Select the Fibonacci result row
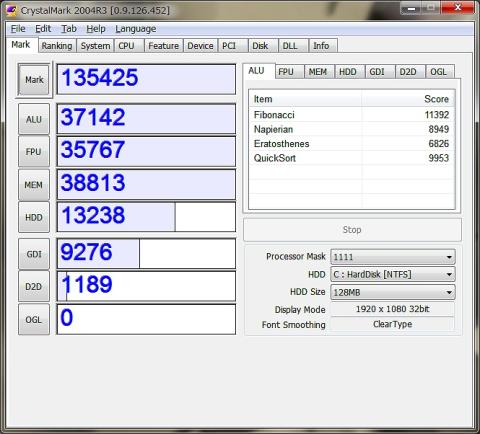 352,115
